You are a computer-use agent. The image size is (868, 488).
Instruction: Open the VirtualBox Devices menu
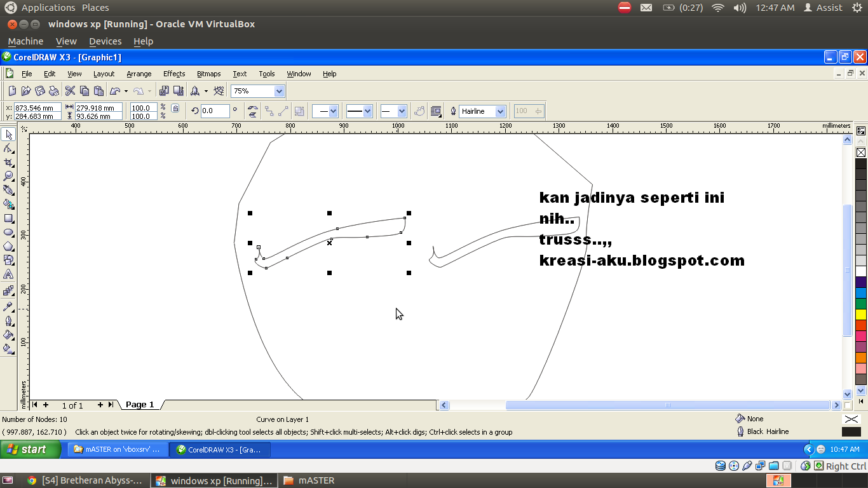coord(105,41)
